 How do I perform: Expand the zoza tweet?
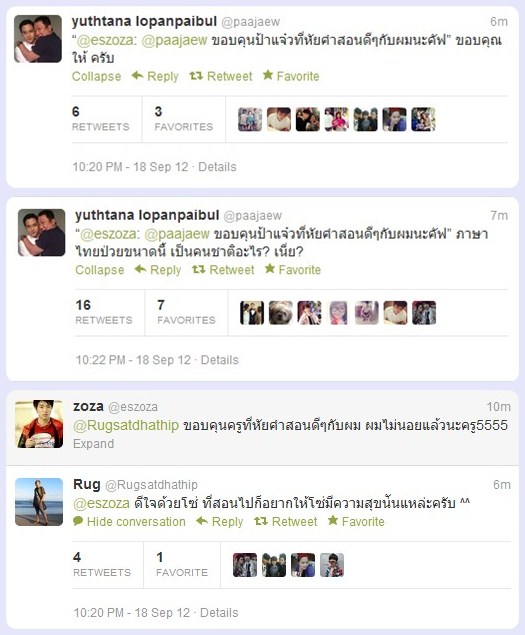(93, 444)
